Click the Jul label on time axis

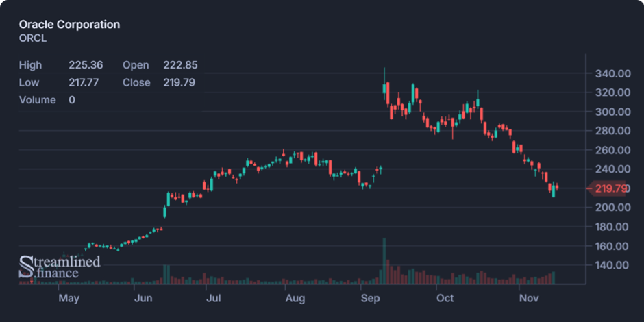point(214,298)
